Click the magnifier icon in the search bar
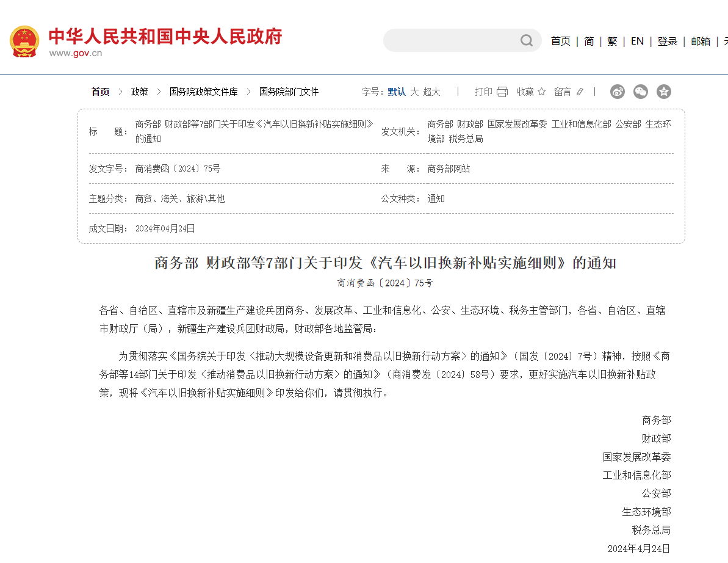The height and width of the screenshot is (563, 728). 526,40
